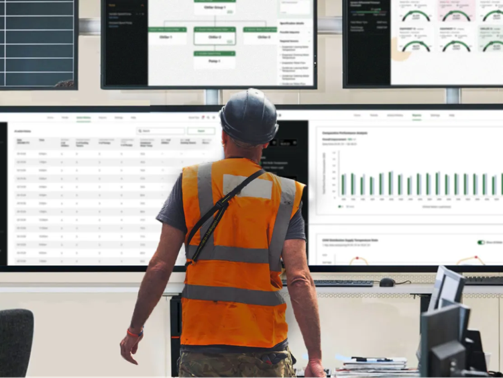Toggle the Show all data switch
This screenshot has height=378, width=503.
[481, 242]
